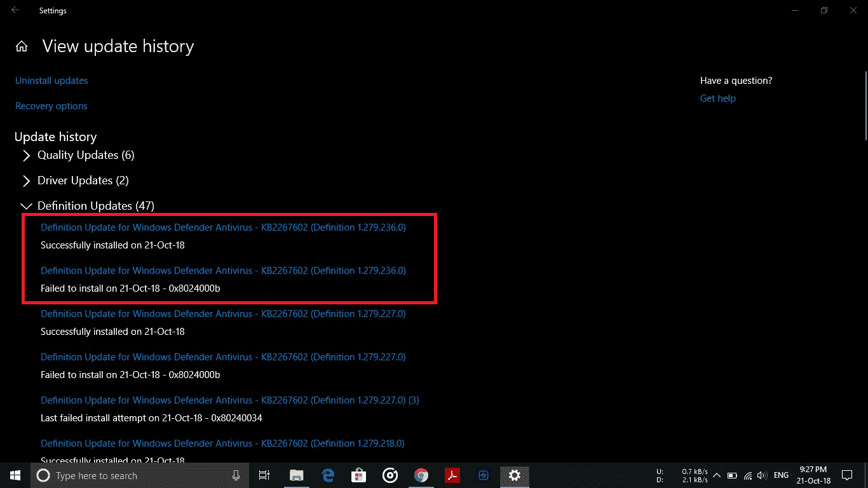
Task: Go back using the Settings back arrow
Action: click(x=15, y=10)
